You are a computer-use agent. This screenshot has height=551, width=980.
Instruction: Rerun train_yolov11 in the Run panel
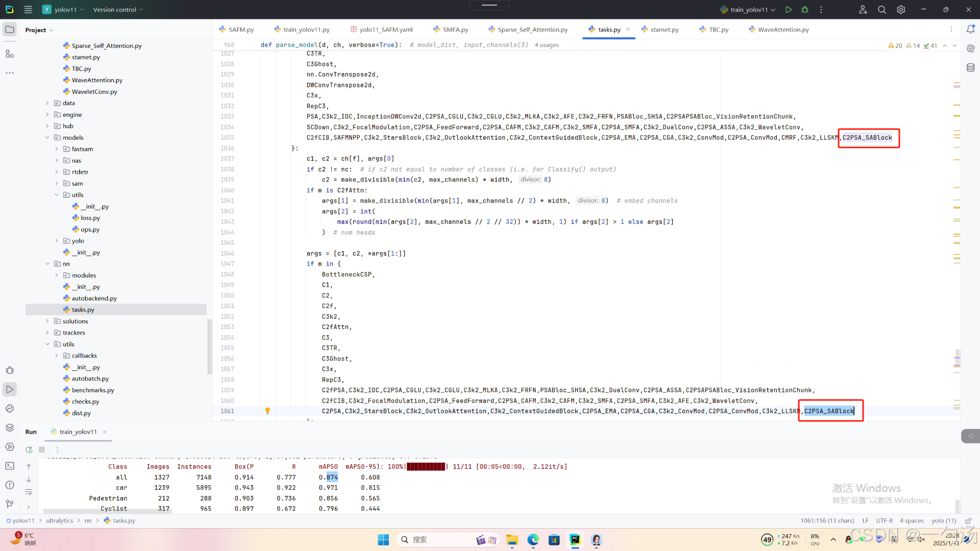(x=29, y=449)
